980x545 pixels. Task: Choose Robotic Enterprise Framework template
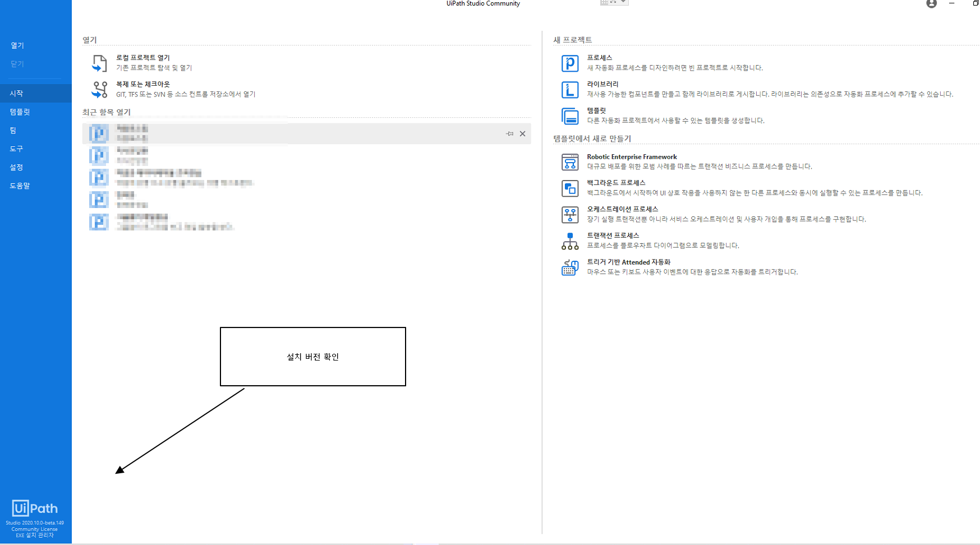pyautogui.click(x=632, y=157)
